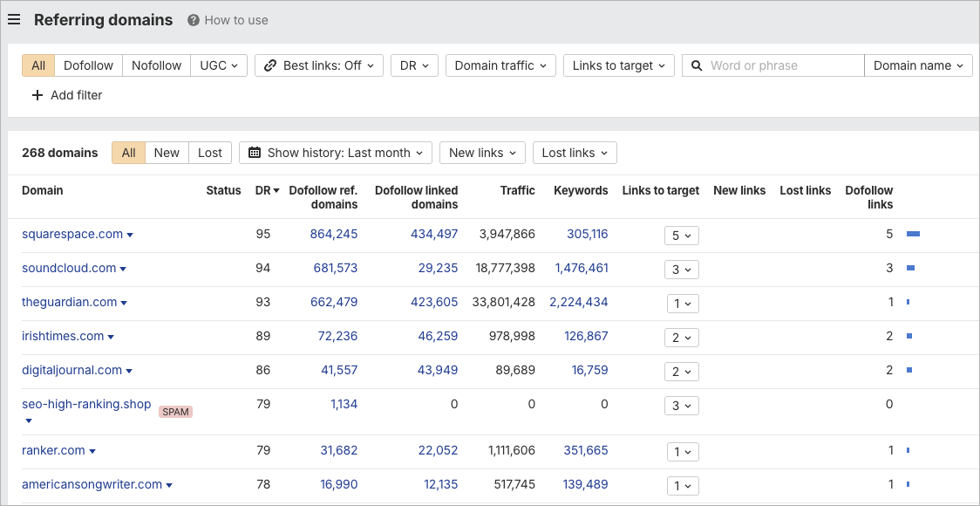Click the soundcloud.com dofollow links bar

click(x=910, y=268)
